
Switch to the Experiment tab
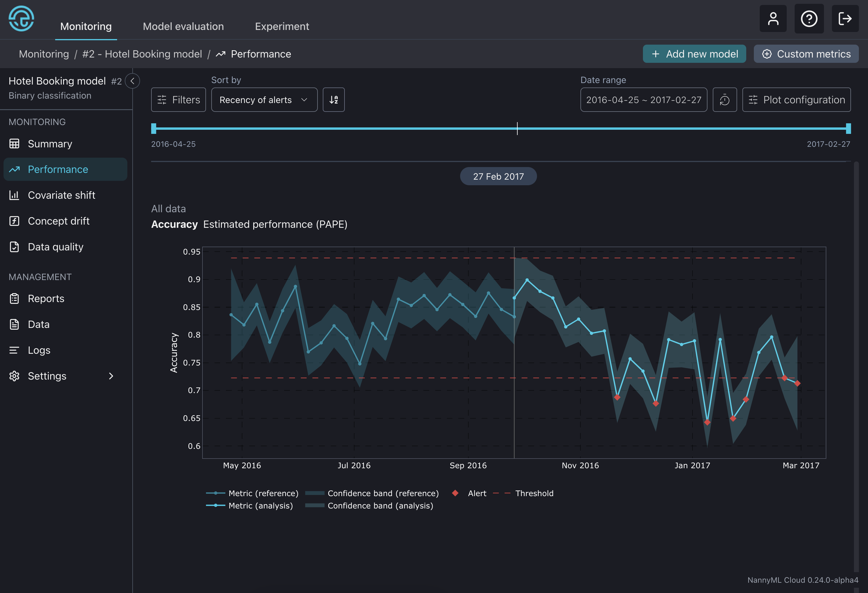pos(282,26)
